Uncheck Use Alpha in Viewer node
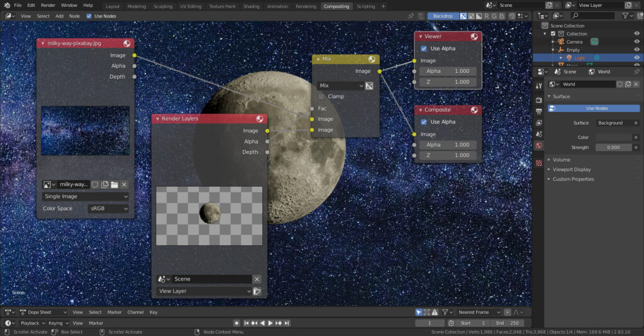Image resolution: width=644 pixels, height=336 pixels. (x=424, y=48)
